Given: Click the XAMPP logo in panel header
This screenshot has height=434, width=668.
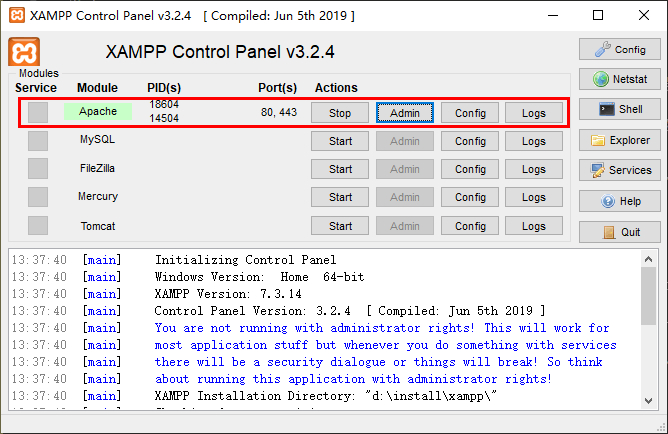Looking at the screenshot, I should 24,52.
